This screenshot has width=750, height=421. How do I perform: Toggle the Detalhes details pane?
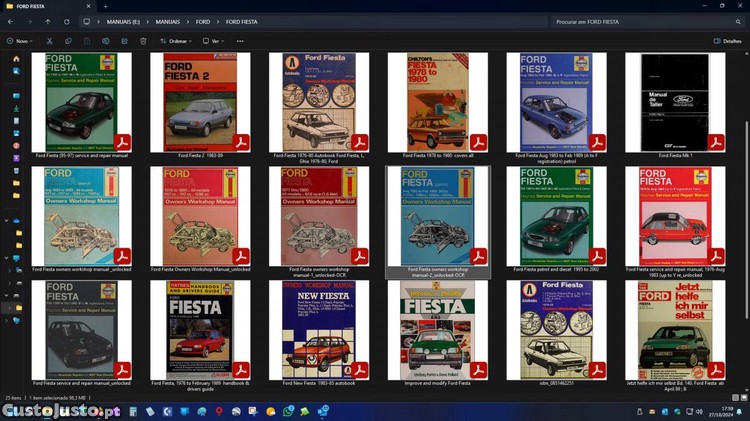tap(727, 41)
